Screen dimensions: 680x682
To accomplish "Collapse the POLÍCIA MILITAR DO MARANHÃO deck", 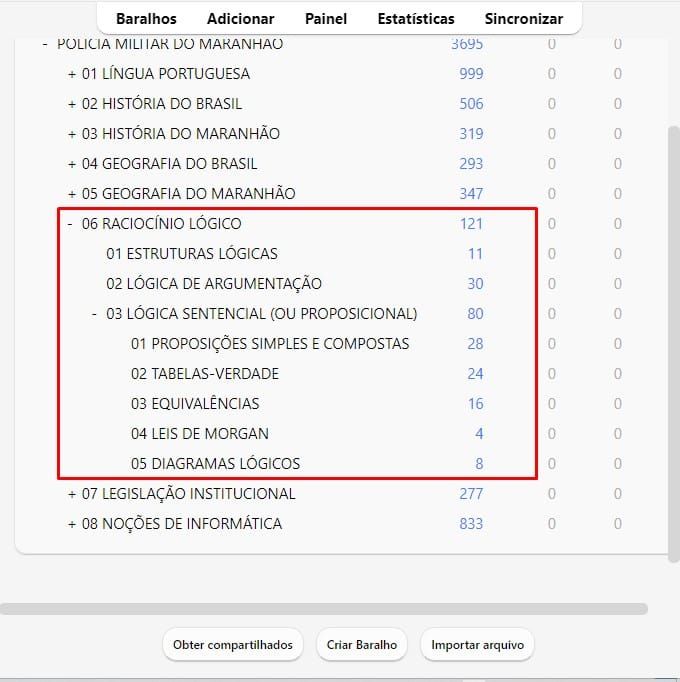I will [45, 44].
